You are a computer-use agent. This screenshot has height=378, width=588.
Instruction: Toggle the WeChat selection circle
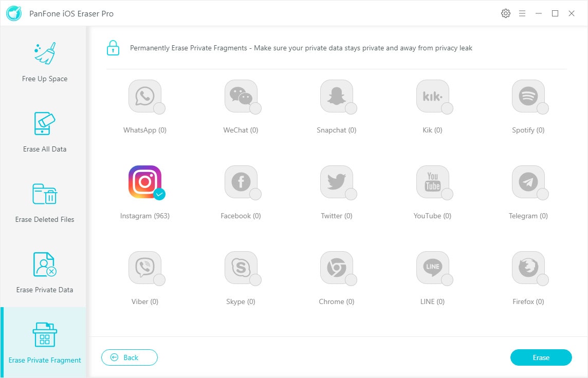[x=255, y=108]
